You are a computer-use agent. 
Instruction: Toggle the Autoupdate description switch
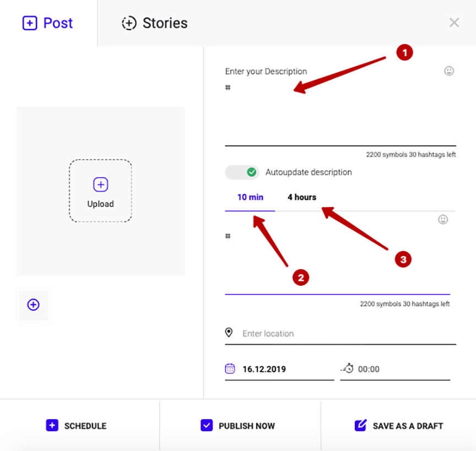[242, 172]
